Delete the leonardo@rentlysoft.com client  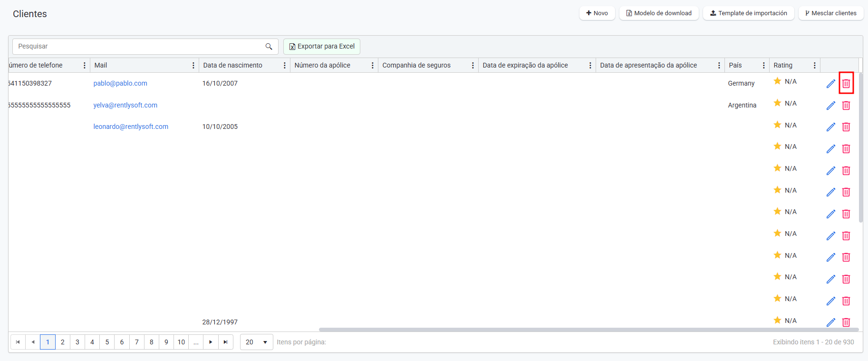(x=846, y=127)
